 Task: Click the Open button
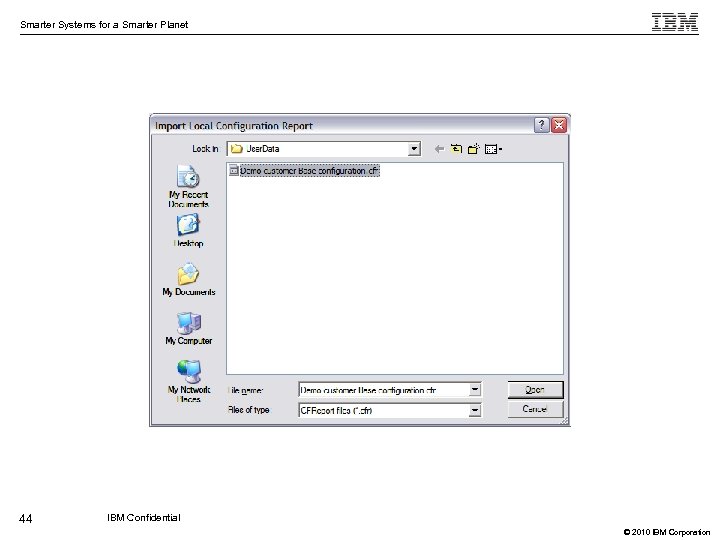pos(535,390)
